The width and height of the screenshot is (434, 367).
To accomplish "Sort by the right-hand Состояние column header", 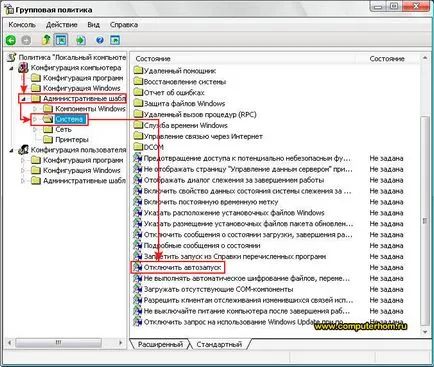I will pos(387,59).
